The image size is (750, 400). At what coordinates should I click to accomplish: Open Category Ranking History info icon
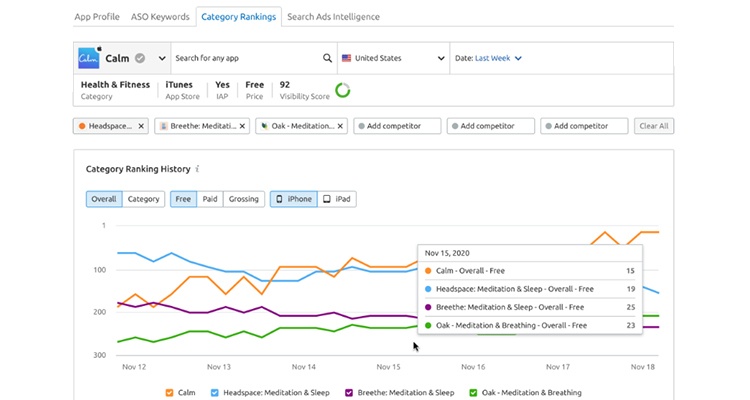click(197, 169)
